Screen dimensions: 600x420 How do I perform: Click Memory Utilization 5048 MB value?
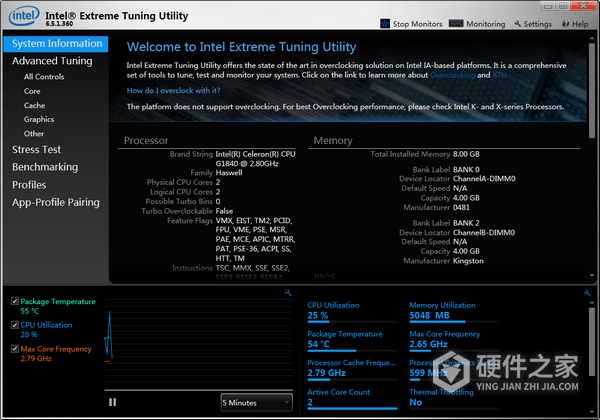click(x=429, y=316)
